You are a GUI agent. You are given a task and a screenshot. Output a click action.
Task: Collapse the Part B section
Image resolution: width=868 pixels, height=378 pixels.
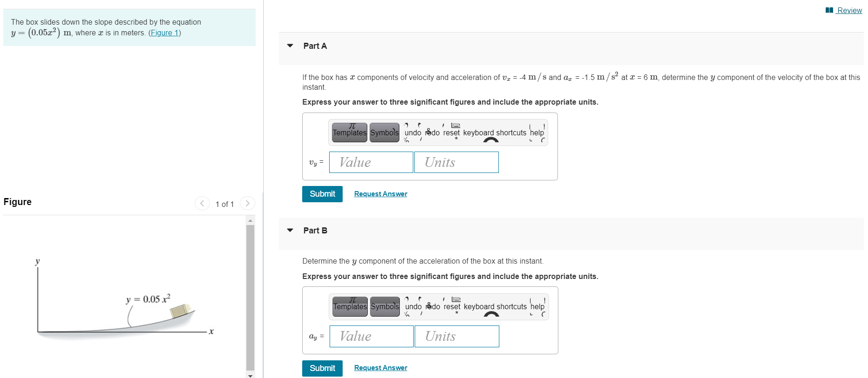290,230
